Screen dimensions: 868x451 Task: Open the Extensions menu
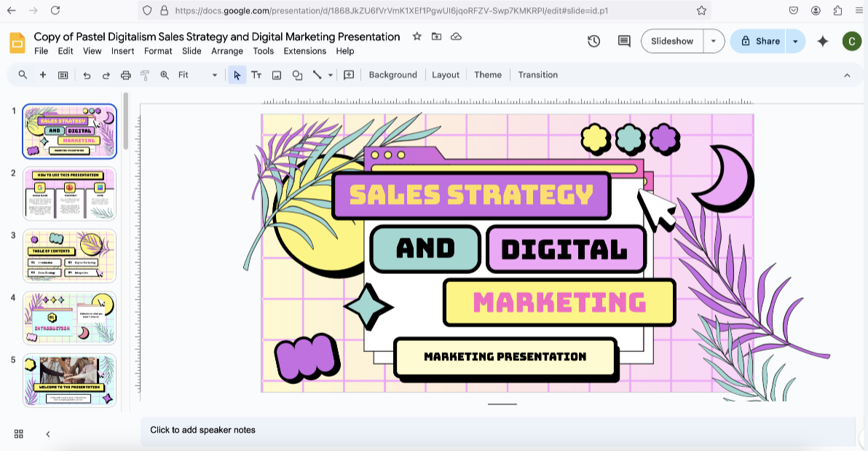[304, 51]
